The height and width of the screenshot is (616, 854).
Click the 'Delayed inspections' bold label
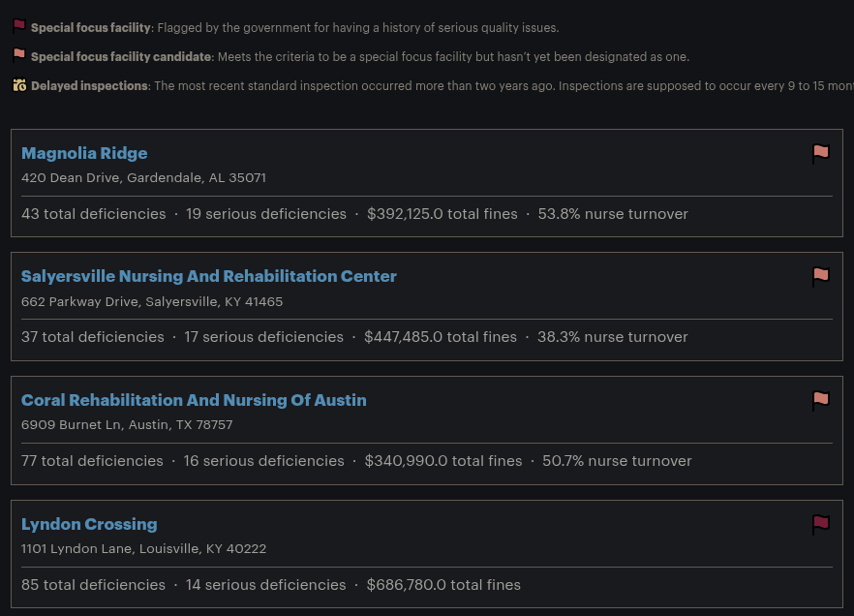point(89,86)
